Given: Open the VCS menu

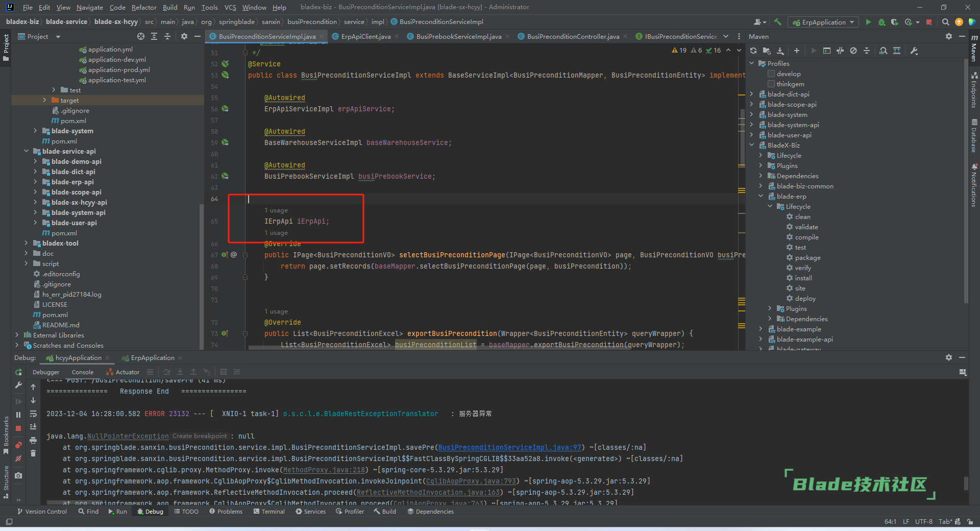Looking at the screenshot, I should coord(230,7).
